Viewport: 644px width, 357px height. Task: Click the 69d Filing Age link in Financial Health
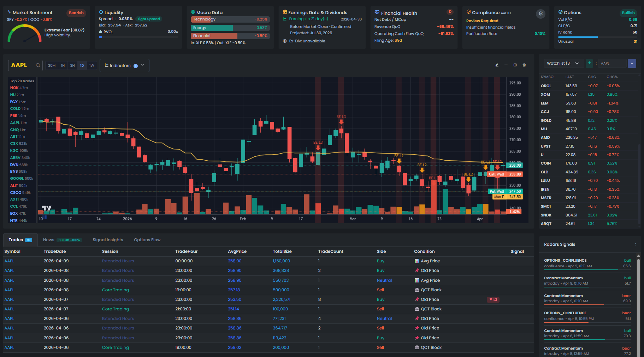click(398, 40)
